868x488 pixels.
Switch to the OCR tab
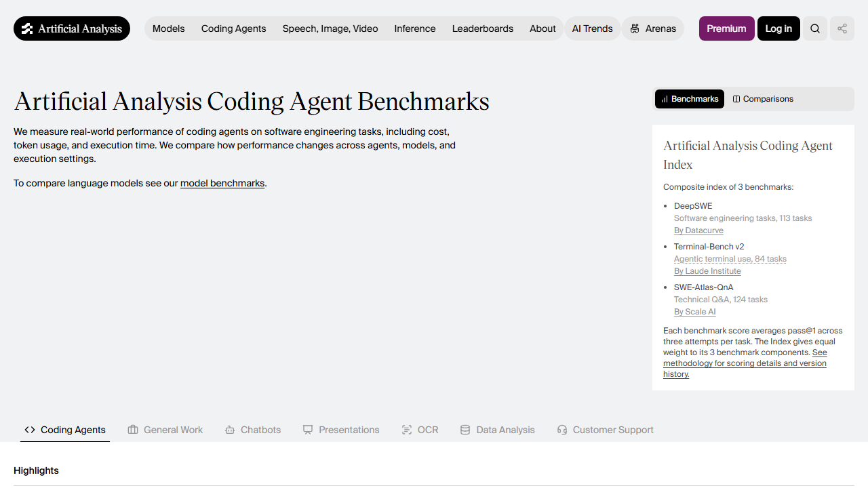(420, 430)
